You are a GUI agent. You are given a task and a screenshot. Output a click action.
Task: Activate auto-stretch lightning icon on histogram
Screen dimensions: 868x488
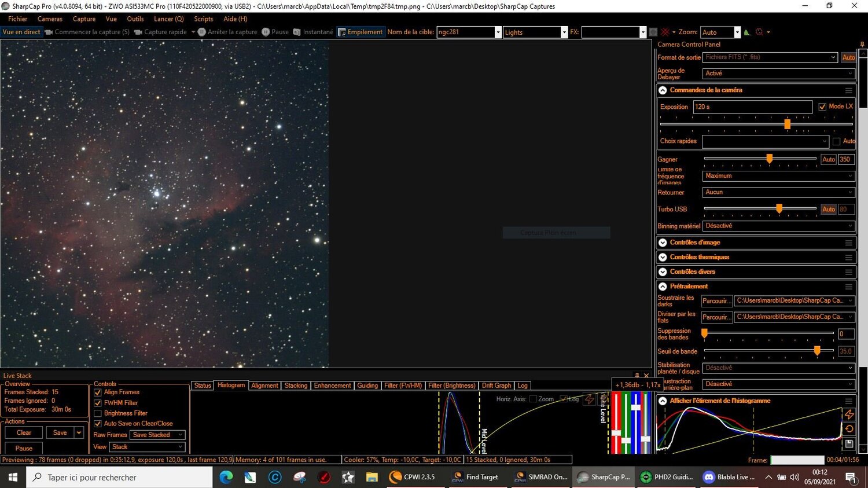pyautogui.click(x=849, y=414)
